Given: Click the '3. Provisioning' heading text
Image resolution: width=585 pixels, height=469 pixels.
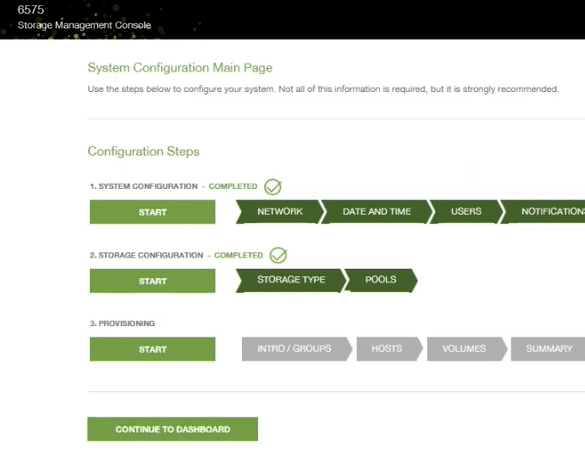Looking at the screenshot, I should [122, 323].
